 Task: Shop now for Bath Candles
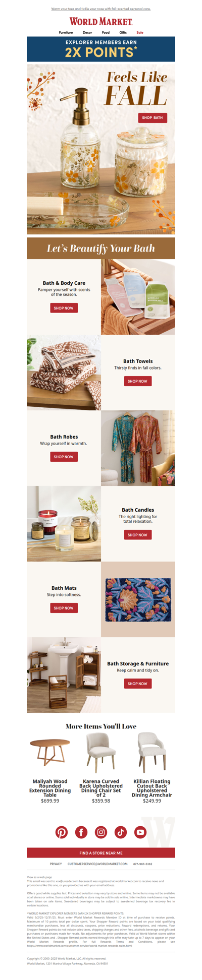point(138,535)
